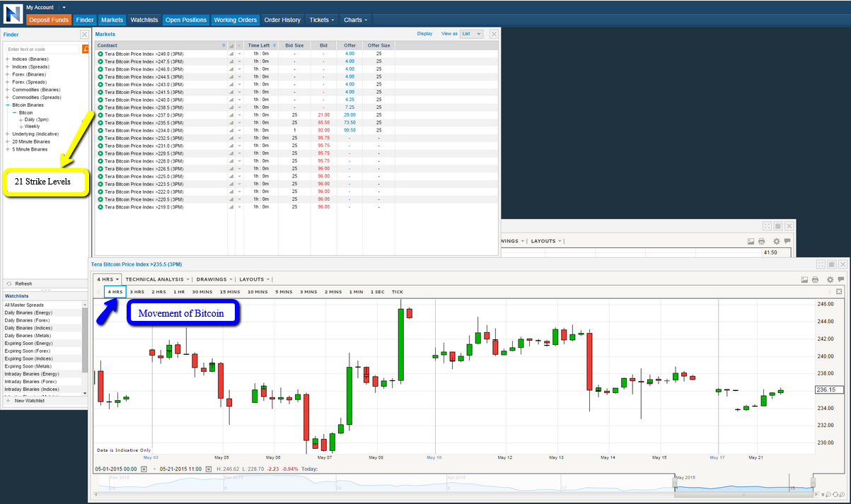Click the add icon beside New Watchlist

tap(8, 401)
